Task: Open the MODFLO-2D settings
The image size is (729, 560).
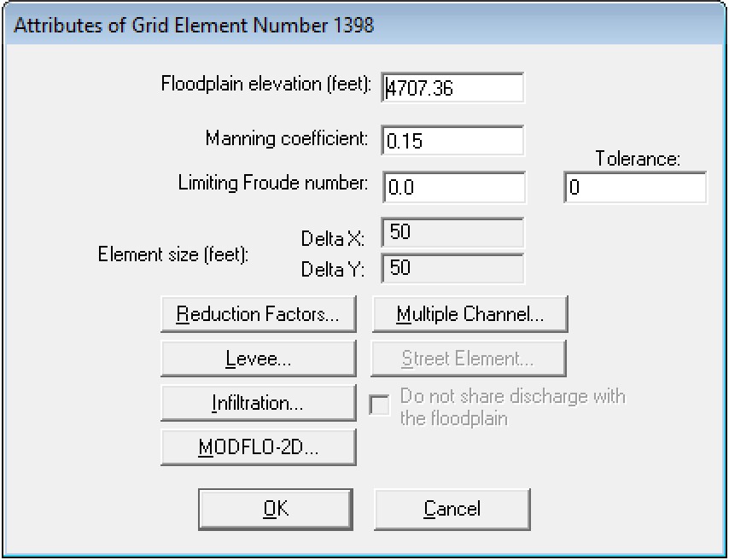Action: pos(258,446)
